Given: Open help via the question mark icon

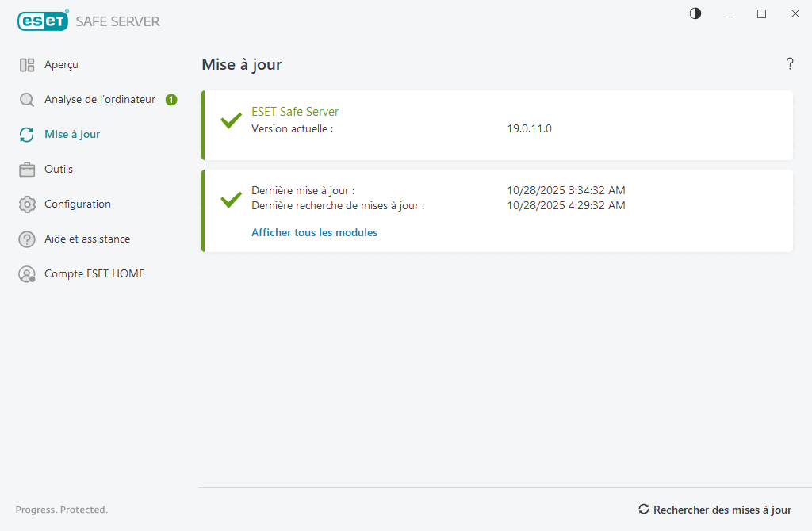Looking at the screenshot, I should (790, 64).
